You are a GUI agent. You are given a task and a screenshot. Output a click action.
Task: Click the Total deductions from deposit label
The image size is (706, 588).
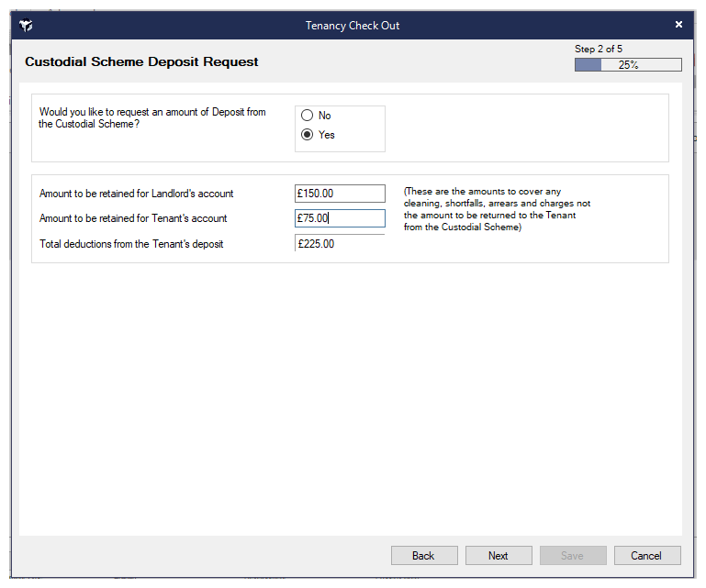(x=131, y=244)
